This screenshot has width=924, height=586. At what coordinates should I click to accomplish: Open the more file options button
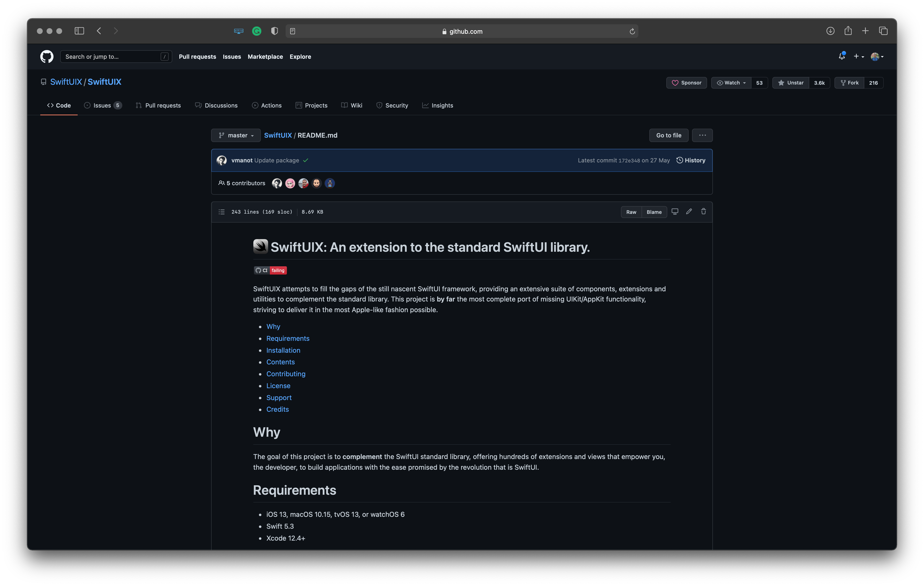(x=702, y=135)
